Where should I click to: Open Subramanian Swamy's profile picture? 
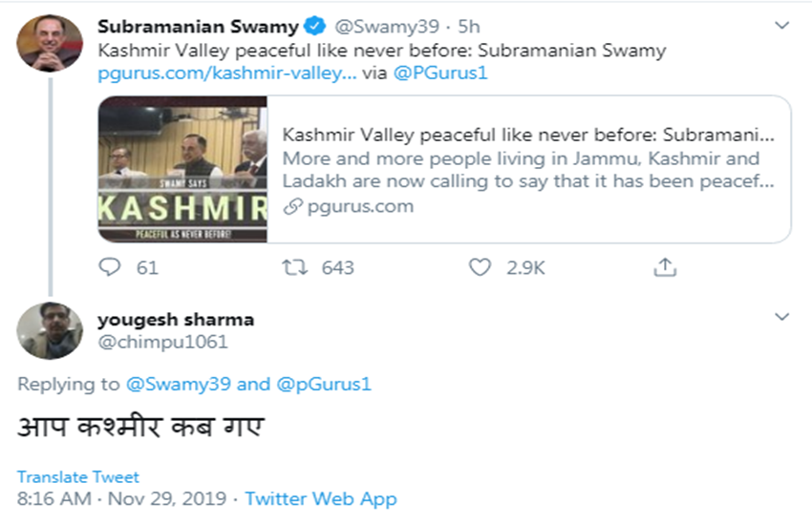[x=44, y=44]
